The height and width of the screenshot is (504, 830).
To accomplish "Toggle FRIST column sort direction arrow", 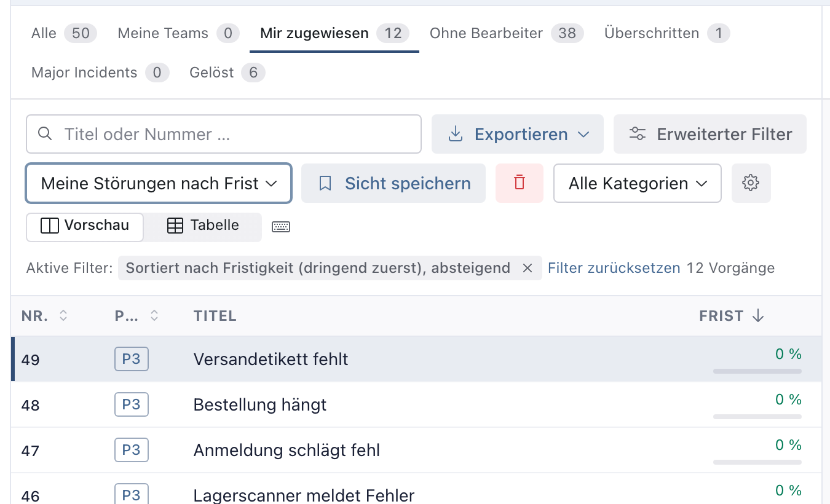I will point(758,316).
